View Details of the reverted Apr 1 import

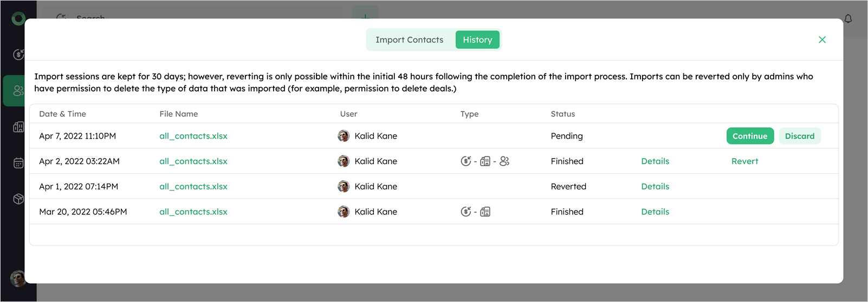(x=655, y=186)
